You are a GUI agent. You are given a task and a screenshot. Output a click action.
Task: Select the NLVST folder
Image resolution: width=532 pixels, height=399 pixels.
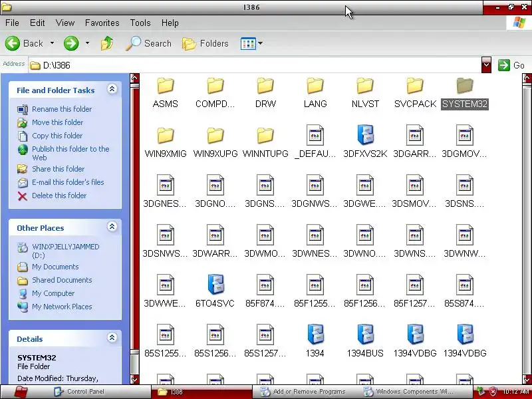click(x=365, y=92)
